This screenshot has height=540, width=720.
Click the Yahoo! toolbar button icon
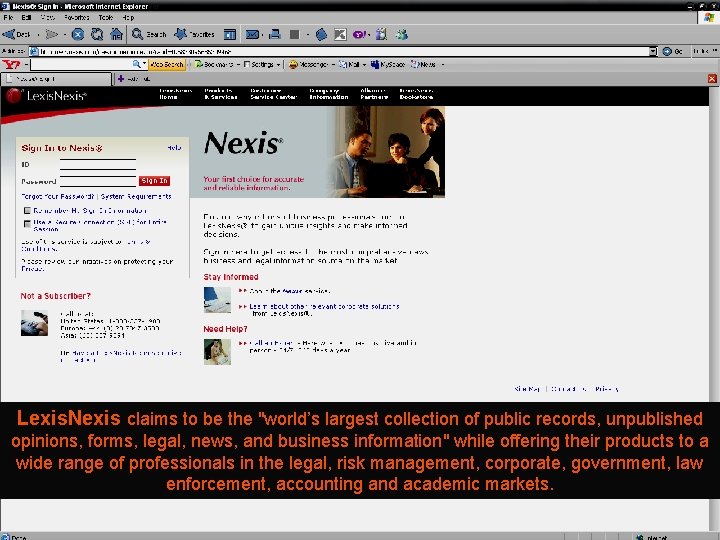click(359, 34)
